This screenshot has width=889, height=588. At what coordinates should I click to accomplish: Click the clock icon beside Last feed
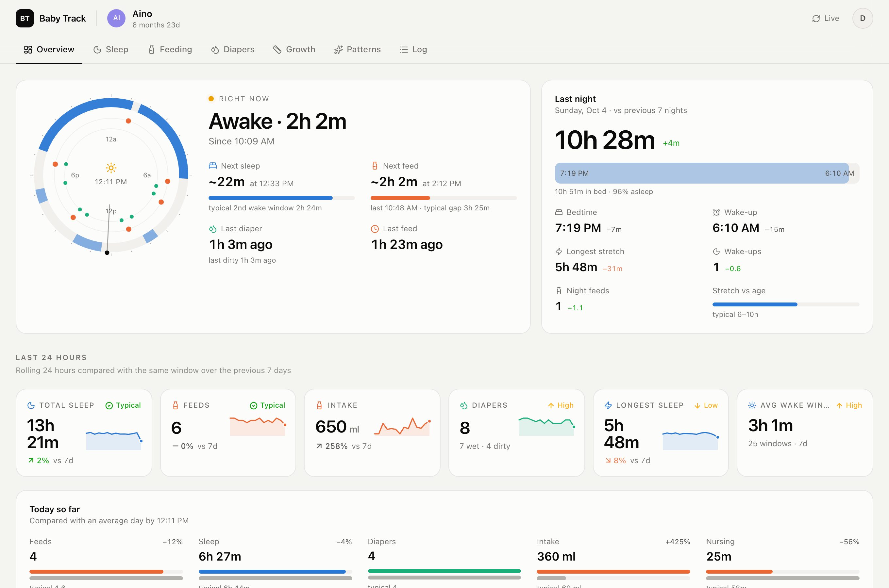point(374,229)
